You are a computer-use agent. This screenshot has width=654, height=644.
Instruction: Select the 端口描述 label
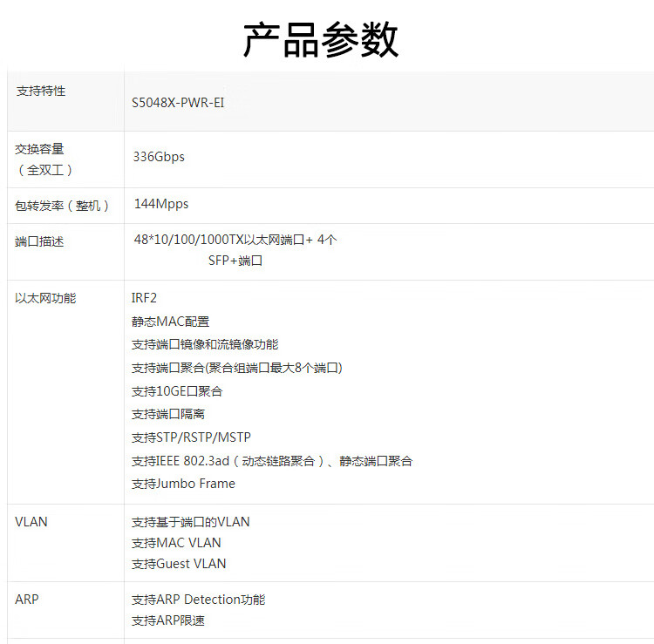[x=39, y=241]
